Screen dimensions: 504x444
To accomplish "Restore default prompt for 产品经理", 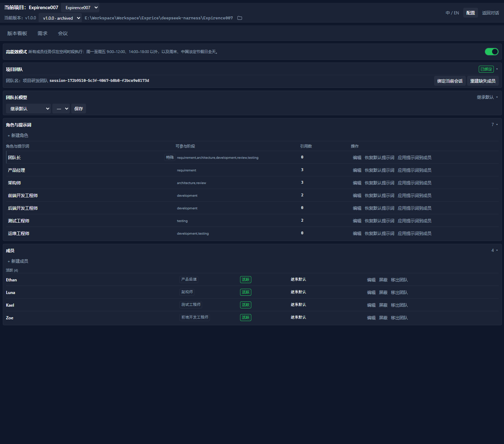I will click(x=379, y=170).
